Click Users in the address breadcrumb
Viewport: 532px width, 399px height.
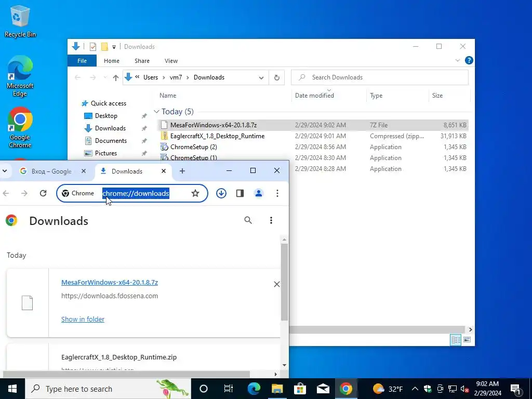[x=150, y=77]
